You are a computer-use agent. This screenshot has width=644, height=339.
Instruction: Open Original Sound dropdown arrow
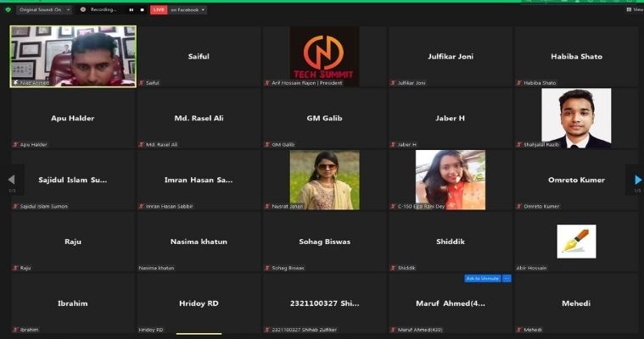(x=69, y=9)
